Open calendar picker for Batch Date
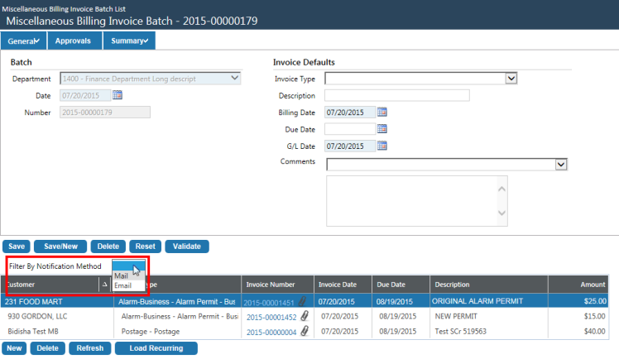The width and height of the screenshot is (619, 364). click(118, 95)
